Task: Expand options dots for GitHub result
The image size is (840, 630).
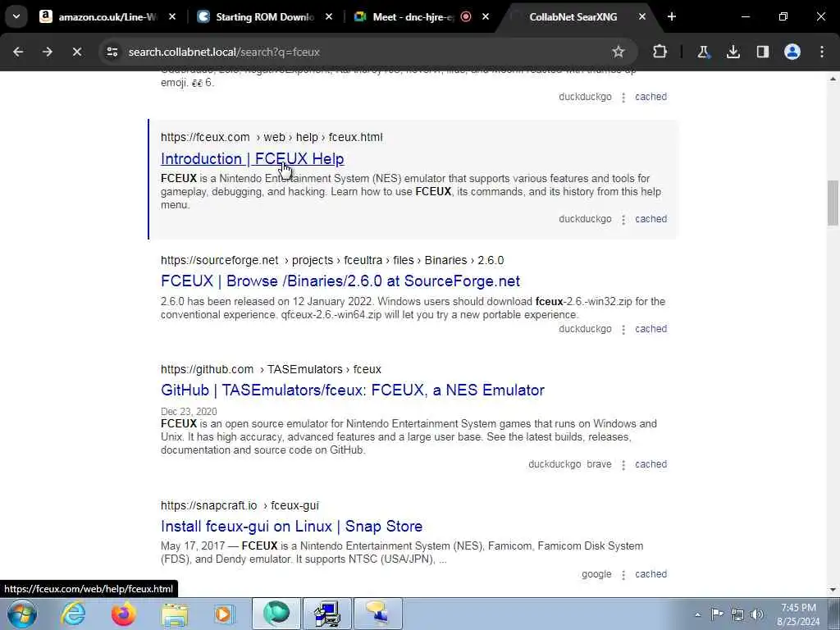Action: point(623,465)
